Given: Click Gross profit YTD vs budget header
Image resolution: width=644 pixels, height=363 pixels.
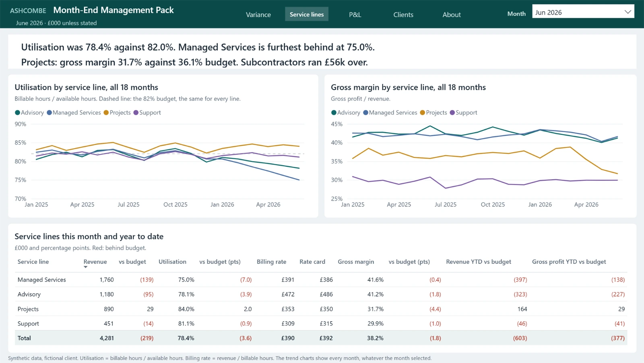Looking at the screenshot, I should pos(569,261).
